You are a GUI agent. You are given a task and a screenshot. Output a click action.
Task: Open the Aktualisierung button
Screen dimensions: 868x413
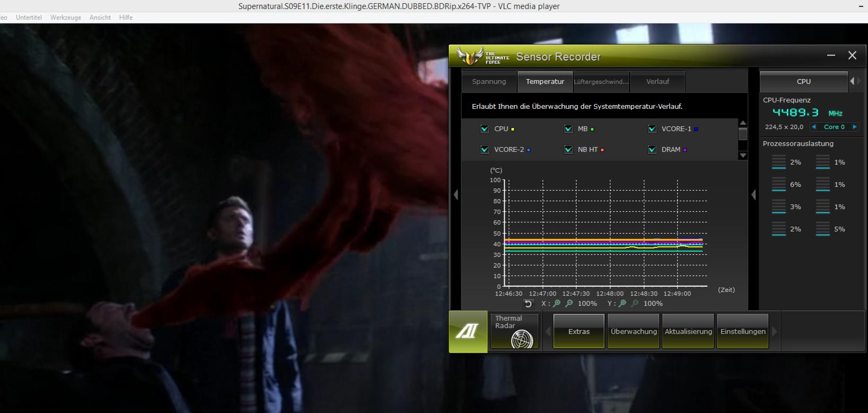point(688,331)
